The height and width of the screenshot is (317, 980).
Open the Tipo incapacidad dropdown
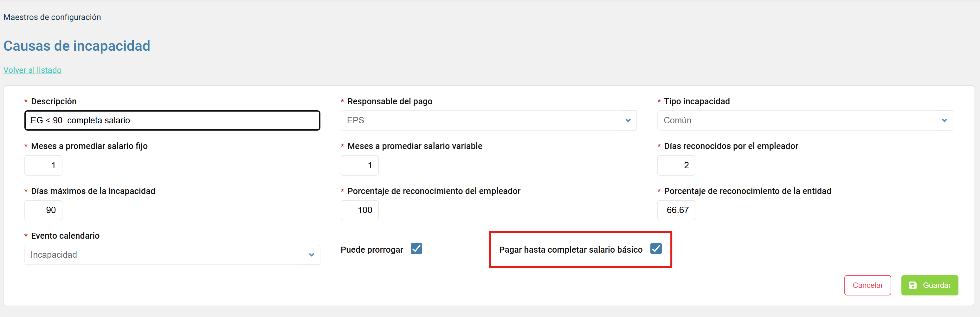pos(805,120)
